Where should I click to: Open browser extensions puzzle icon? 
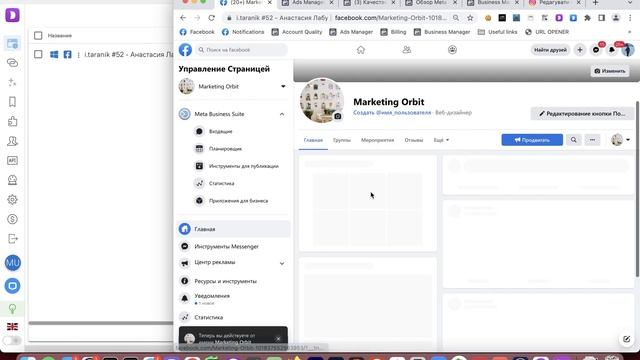[587, 18]
